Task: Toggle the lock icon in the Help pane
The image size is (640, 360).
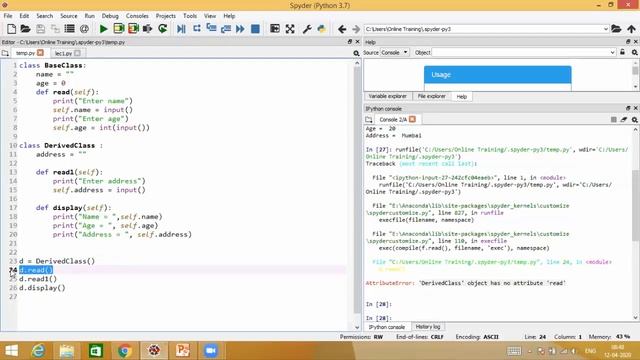Action: click(x=622, y=52)
